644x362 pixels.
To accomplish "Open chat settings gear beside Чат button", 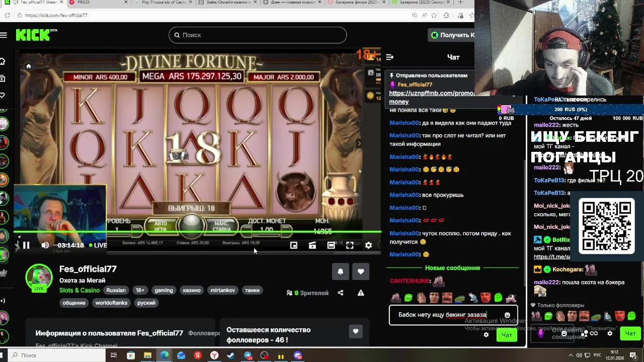I will 486,335.
